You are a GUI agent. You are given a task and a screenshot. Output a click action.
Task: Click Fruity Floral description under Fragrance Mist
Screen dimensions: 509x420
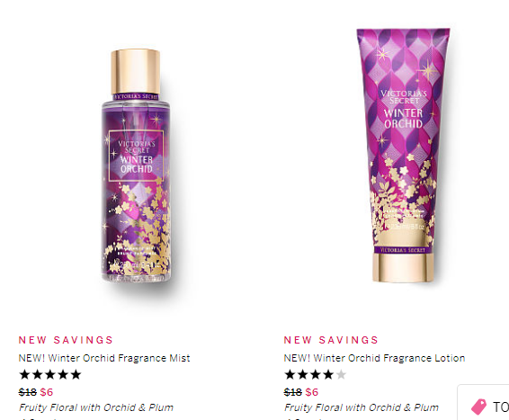click(x=96, y=407)
